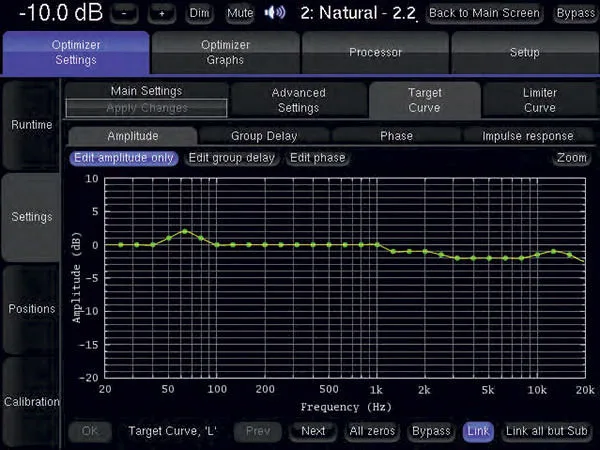Open the Limiter Curve tab

(540, 100)
